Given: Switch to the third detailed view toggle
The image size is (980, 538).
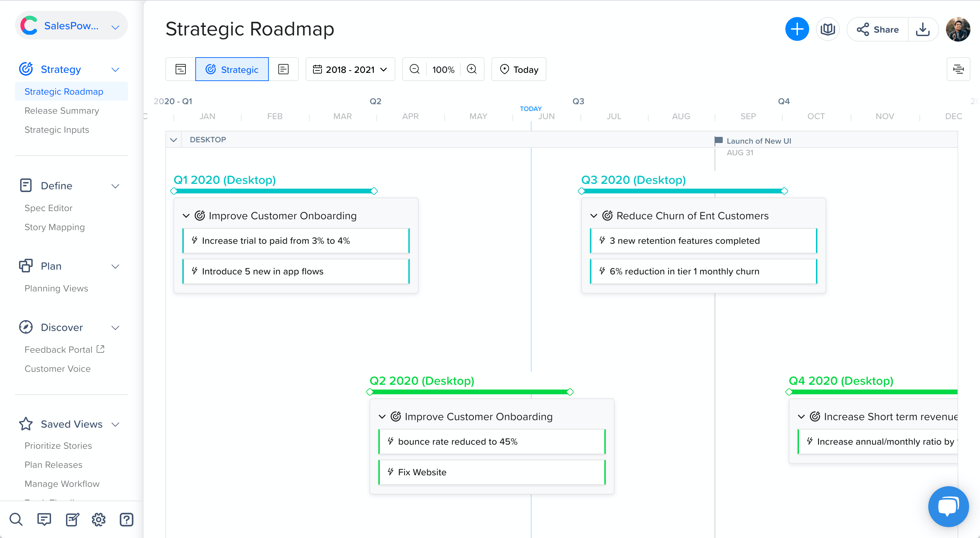Looking at the screenshot, I should point(283,69).
